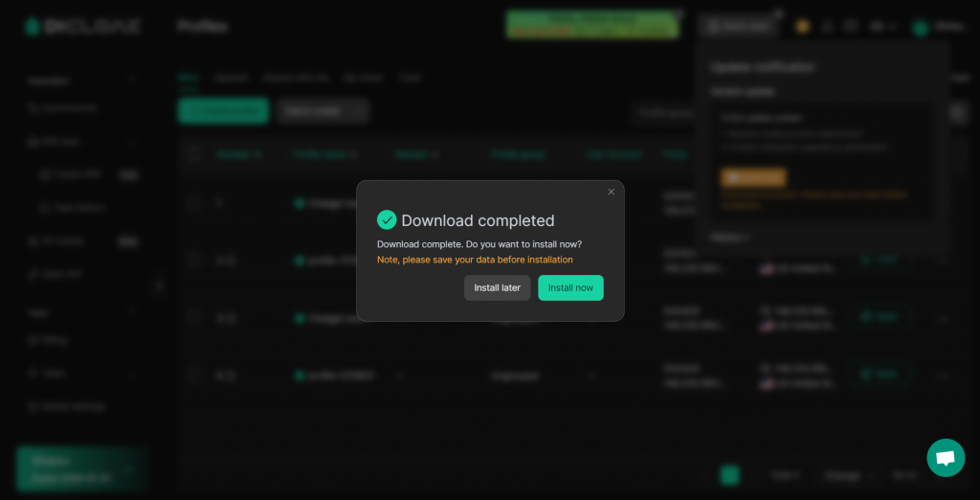Open the language selector dropdown in header
The height and width of the screenshot is (500, 980).
point(881,27)
